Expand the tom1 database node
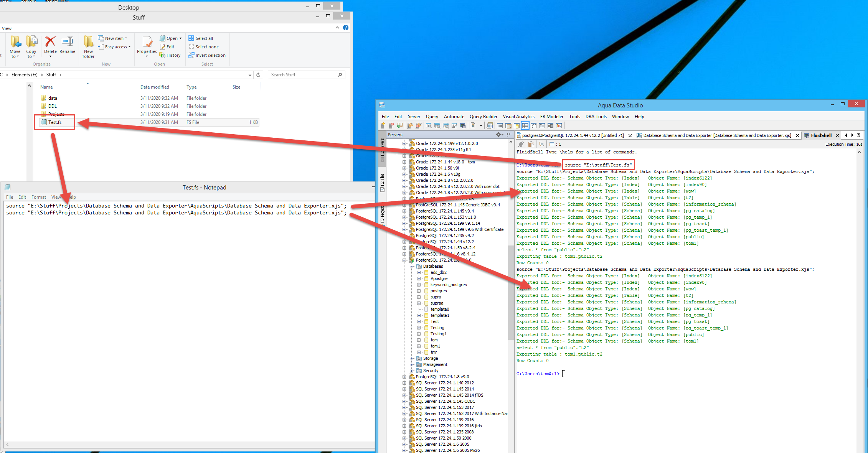The height and width of the screenshot is (453, 868). point(419,346)
